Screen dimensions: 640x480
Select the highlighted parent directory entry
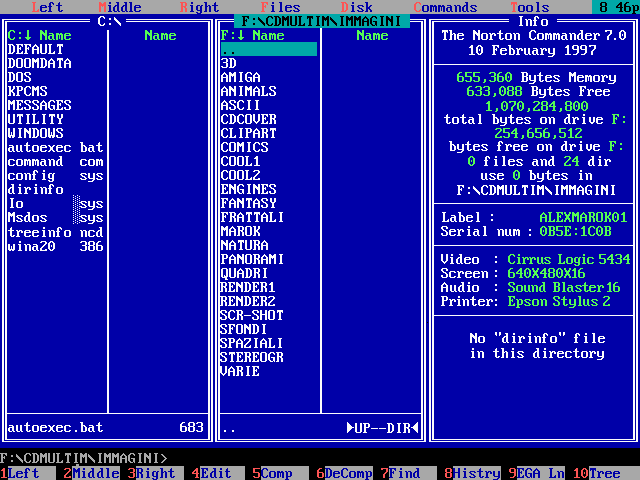tap(269, 49)
